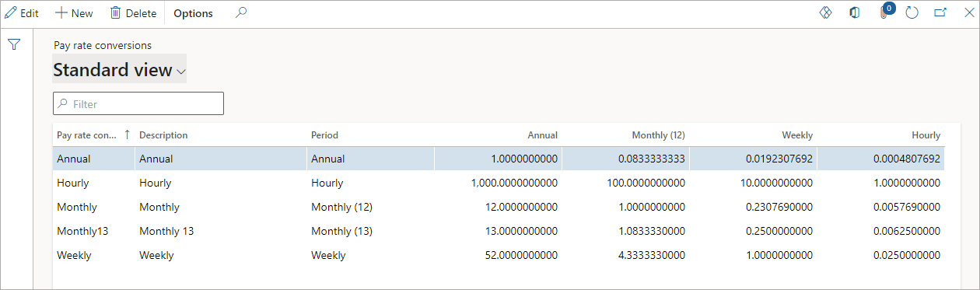Click the Power Apps diamond icon

826,13
